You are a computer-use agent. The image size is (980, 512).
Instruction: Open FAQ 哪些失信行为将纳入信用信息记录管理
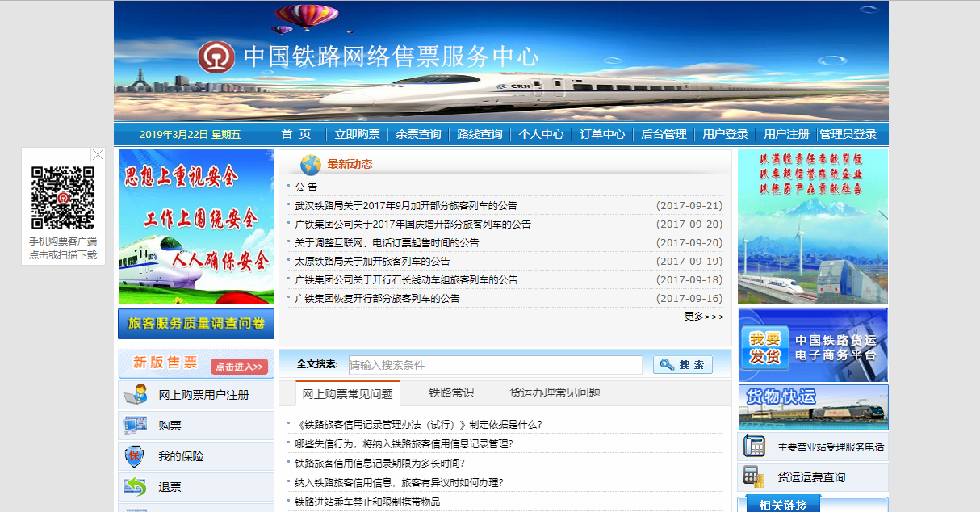click(x=404, y=443)
